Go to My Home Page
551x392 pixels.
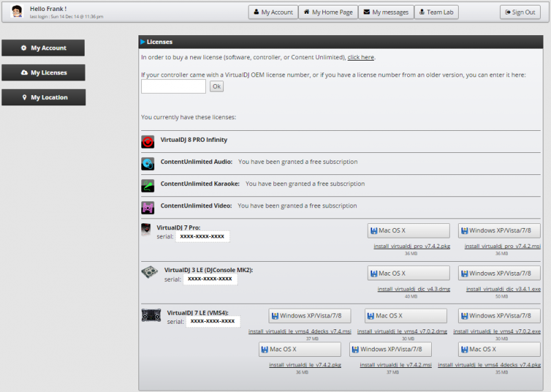point(329,12)
